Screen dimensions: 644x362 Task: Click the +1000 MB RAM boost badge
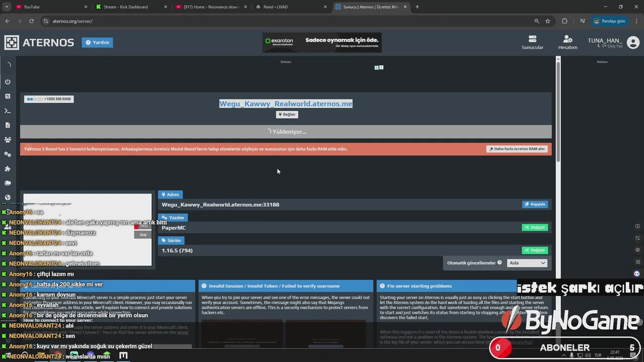tap(49, 99)
